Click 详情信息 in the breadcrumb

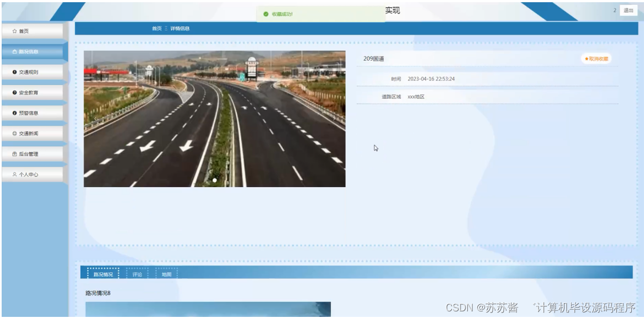click(x=181, y=28)
